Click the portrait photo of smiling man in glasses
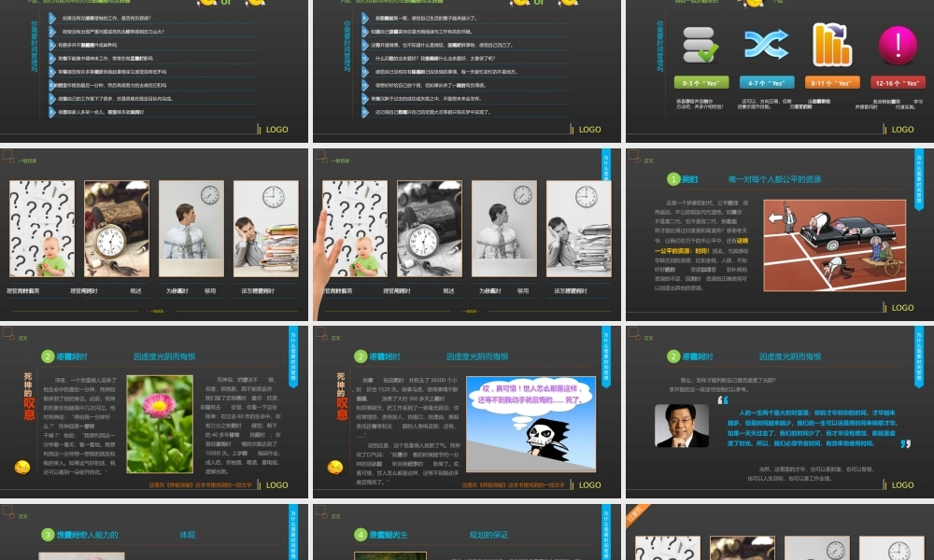The height and width of the screenshot is (560, 934). tap(682, 426)
